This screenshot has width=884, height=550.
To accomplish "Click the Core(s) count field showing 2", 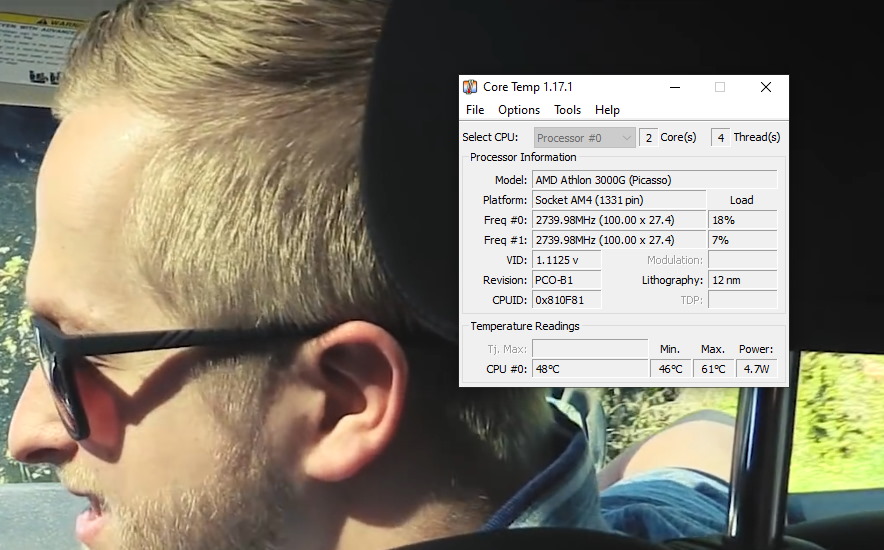I will (x=648, y=138).
